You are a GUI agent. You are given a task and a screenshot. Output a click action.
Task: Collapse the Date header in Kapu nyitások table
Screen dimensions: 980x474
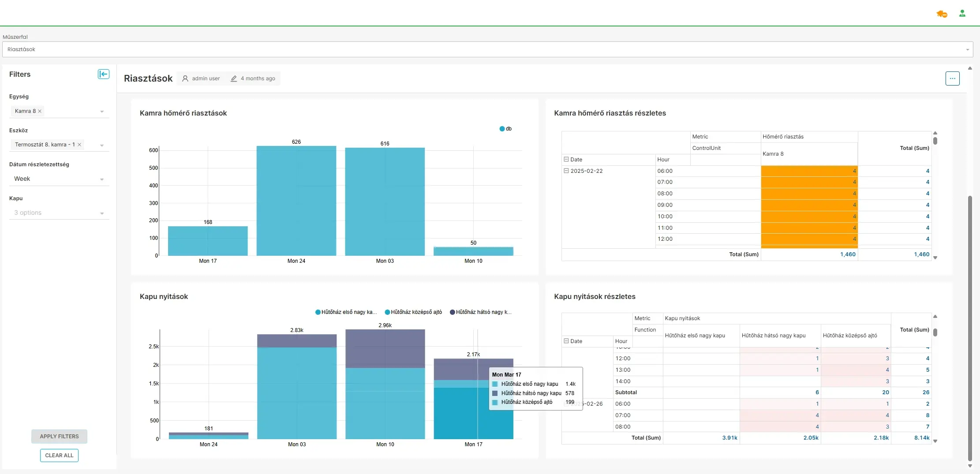[566, 341]
